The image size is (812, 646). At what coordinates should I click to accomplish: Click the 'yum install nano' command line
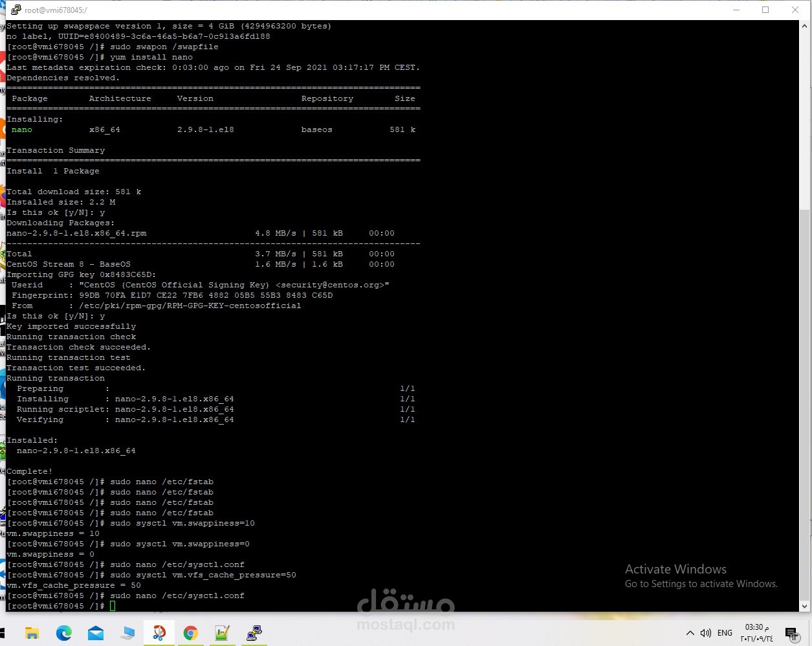100,57
